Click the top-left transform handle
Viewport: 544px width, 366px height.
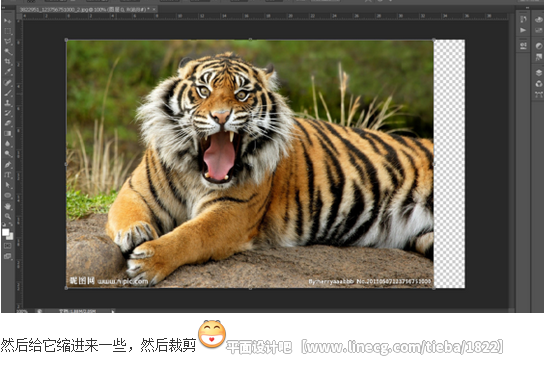tap(66, 40)
